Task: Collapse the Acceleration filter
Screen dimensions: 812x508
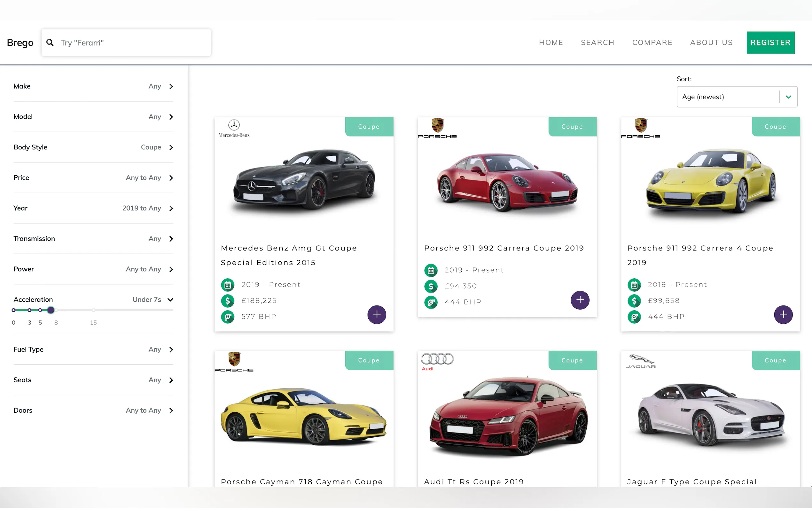Action: click(x=170, y=300)
